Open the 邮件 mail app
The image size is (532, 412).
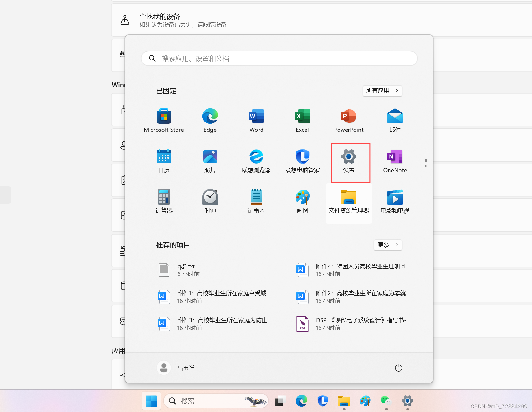395,121
